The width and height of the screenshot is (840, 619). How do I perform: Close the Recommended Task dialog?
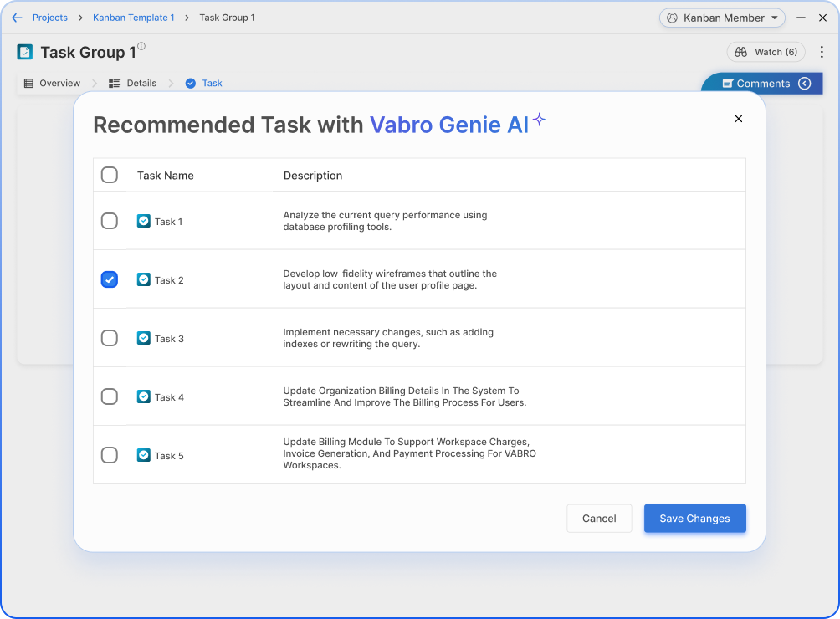coord(738,119)
